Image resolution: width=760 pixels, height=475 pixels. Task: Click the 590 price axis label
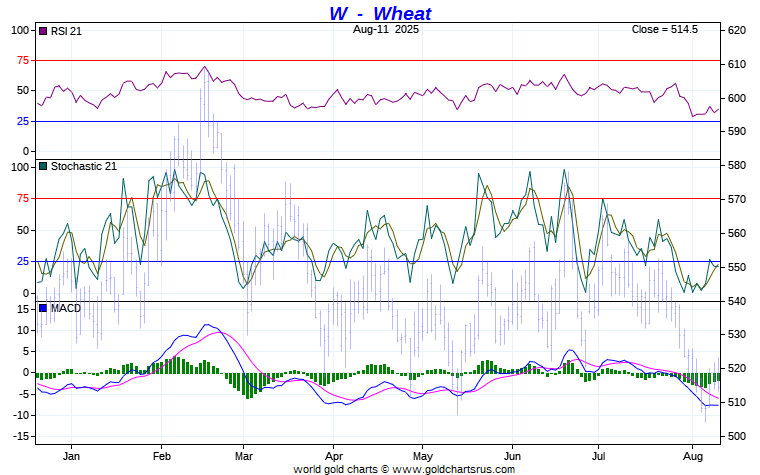pyautogui.click(x=737, y=131)
